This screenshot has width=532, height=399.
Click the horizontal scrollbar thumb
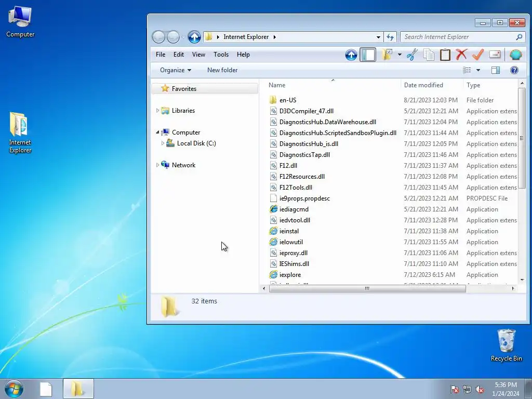pyautogui.click(x=367, y=288)
